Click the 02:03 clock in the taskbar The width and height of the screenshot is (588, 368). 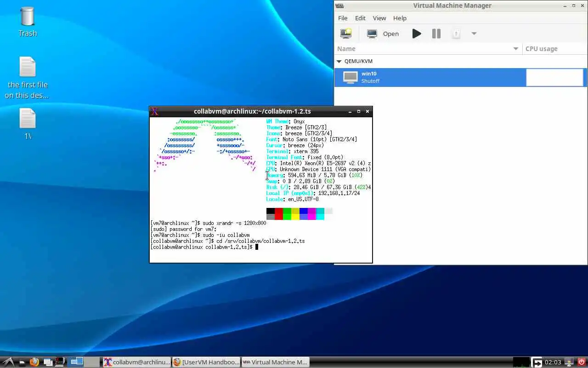click(553, 362)
